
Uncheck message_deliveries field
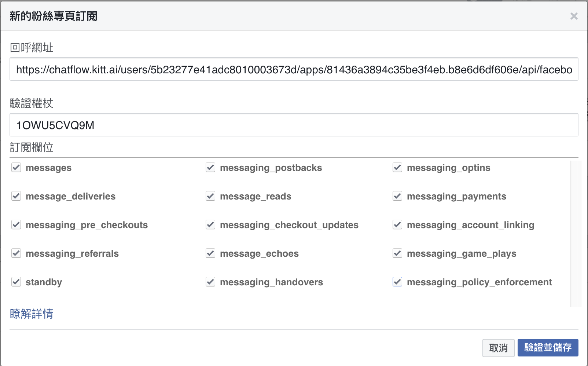click(x=16, y=196)
